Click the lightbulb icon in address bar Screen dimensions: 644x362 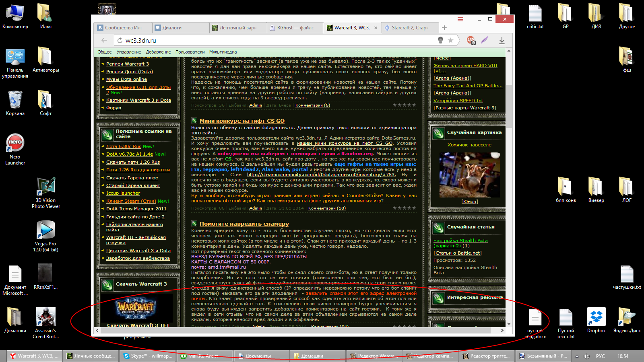[440, 40]
